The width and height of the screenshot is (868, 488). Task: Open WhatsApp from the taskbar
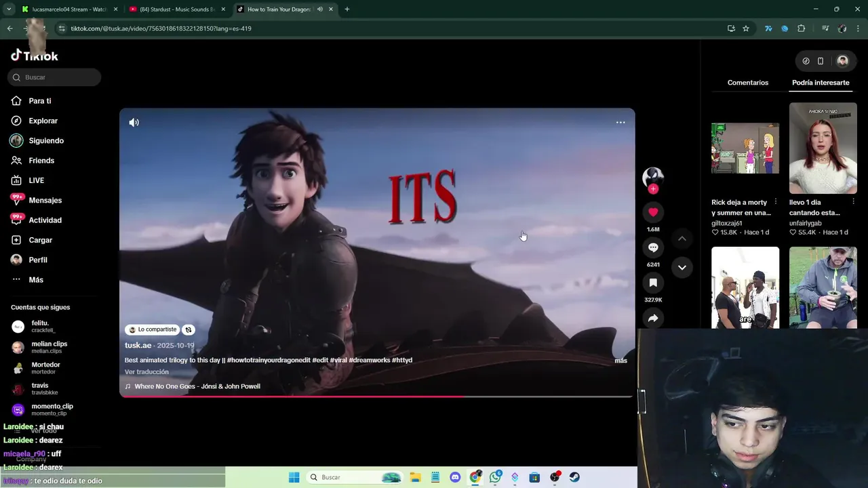click(x=495, y=477)
